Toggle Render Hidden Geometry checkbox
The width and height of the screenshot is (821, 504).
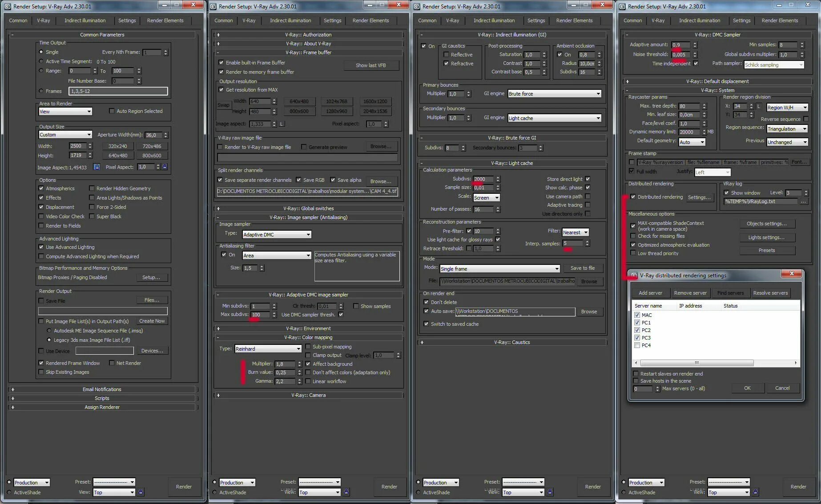click(92, 188)
